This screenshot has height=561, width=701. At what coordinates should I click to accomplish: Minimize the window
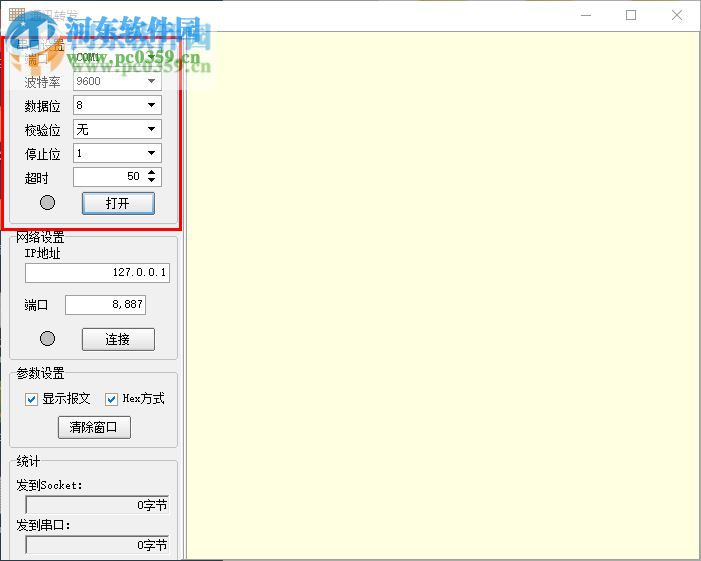pos(586,15)
